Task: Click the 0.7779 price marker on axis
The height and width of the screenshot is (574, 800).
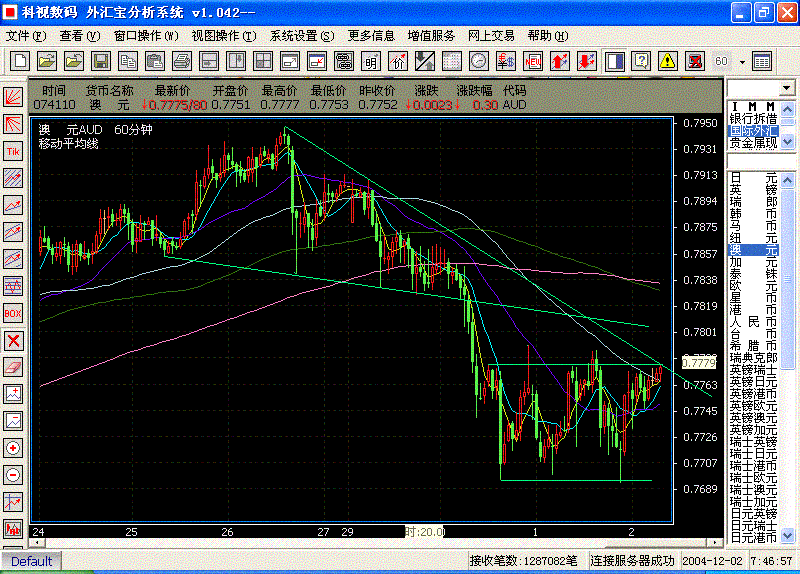Action: [x=698, y=363]
